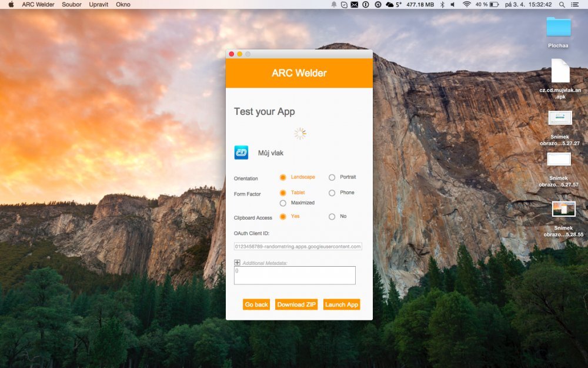The image size is (588, 368).
Task: Click the Additional Metadata text area
Action: pos(295,276)
